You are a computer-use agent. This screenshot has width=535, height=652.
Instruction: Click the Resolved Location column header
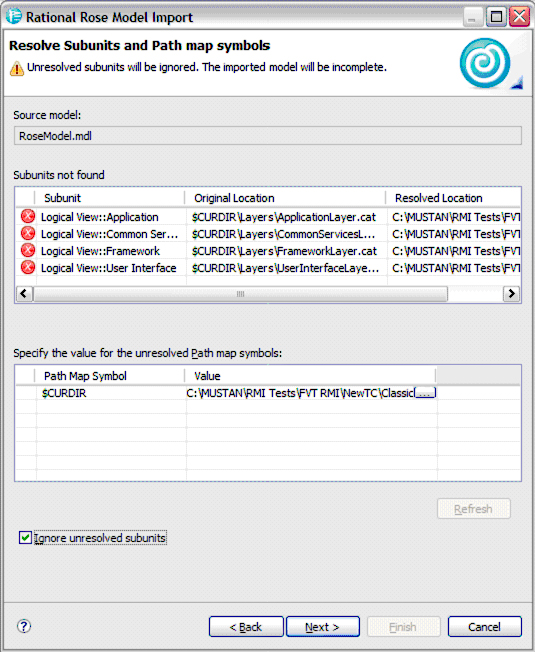[x=453, y=198]
